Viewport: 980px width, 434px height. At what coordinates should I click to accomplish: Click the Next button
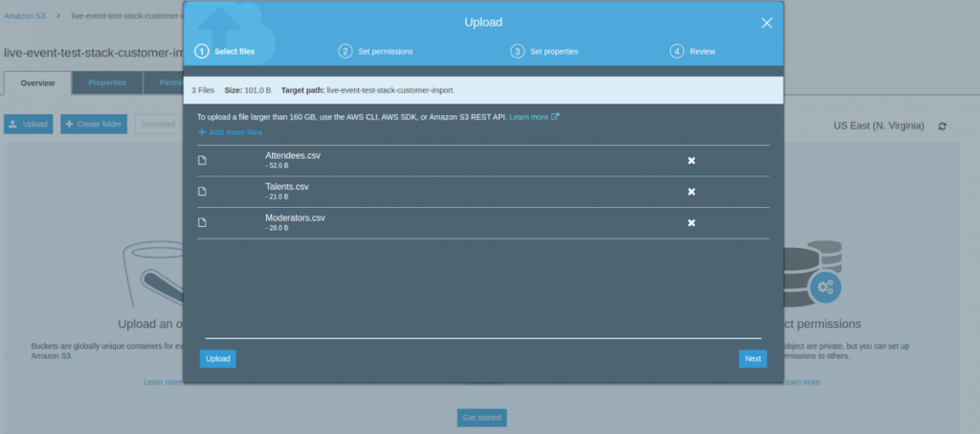tap(752, 359)
